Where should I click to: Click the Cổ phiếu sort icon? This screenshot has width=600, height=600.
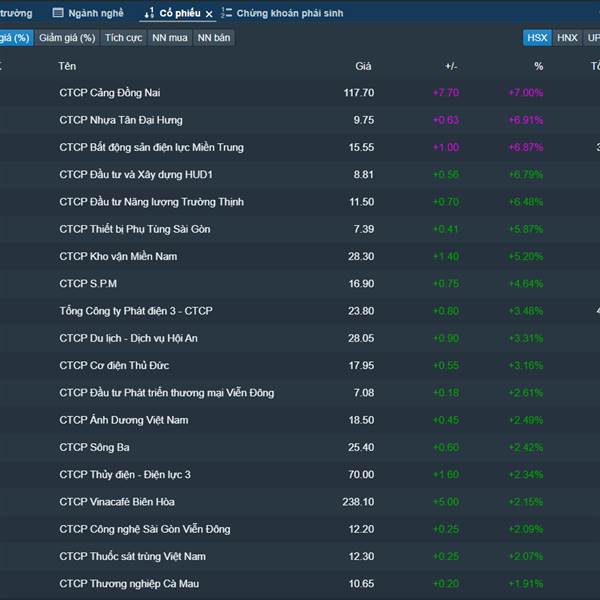149,13
